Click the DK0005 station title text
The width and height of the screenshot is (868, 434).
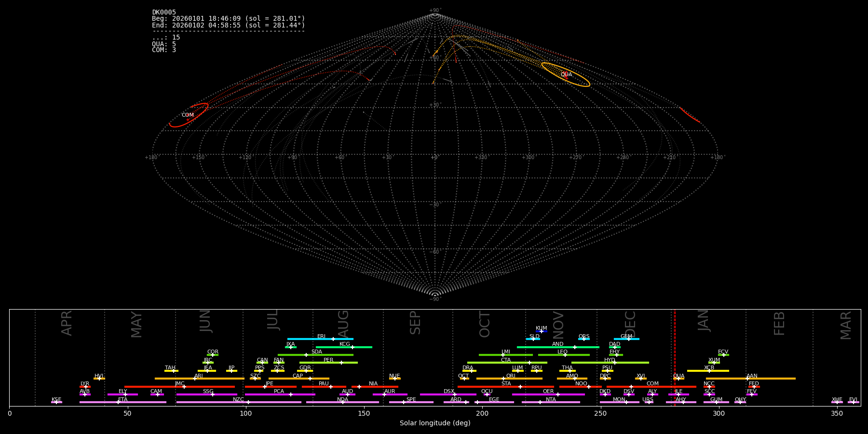pos(164,13)
